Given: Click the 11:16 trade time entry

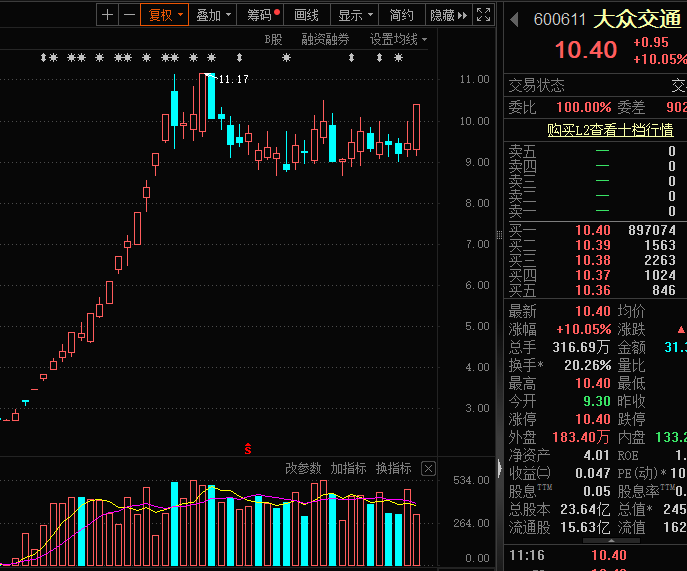Looking at the screenshot, I should tap(527, 555).
